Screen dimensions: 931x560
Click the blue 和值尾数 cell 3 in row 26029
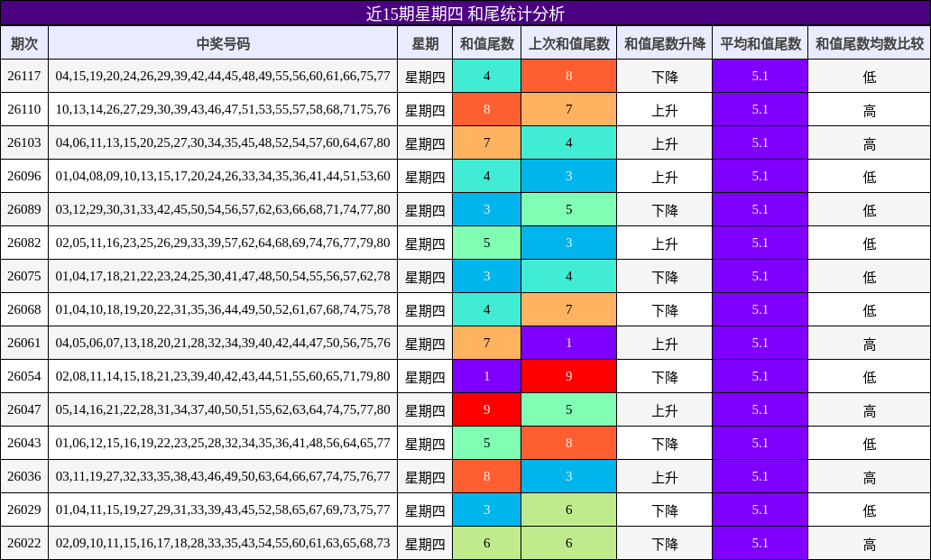pos(487,510)
